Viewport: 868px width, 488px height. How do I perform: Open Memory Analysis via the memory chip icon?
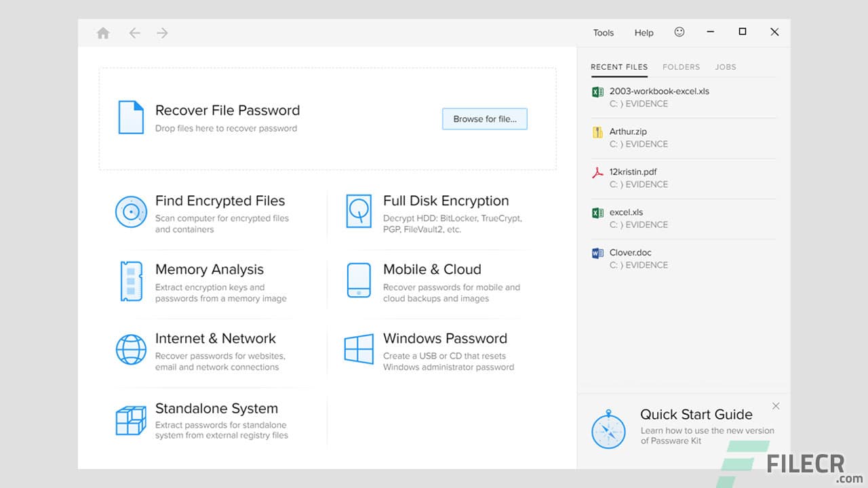[x=131, y=281]
